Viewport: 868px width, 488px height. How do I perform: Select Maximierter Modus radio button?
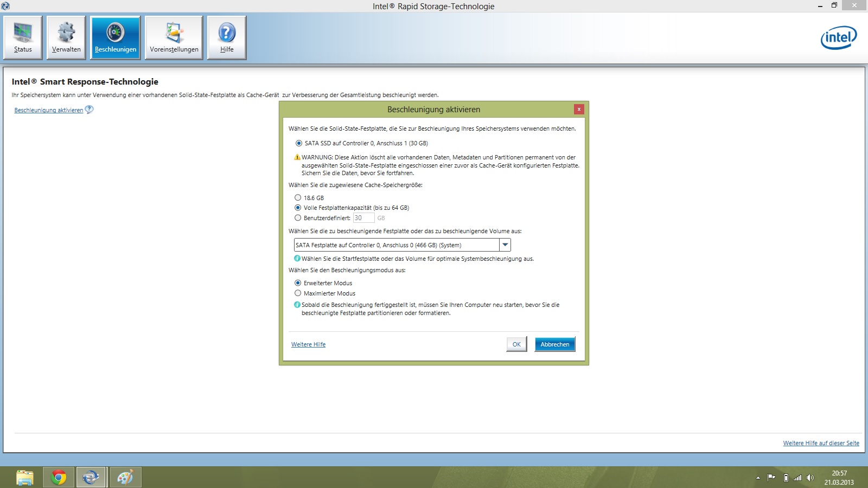coord(298,293)
